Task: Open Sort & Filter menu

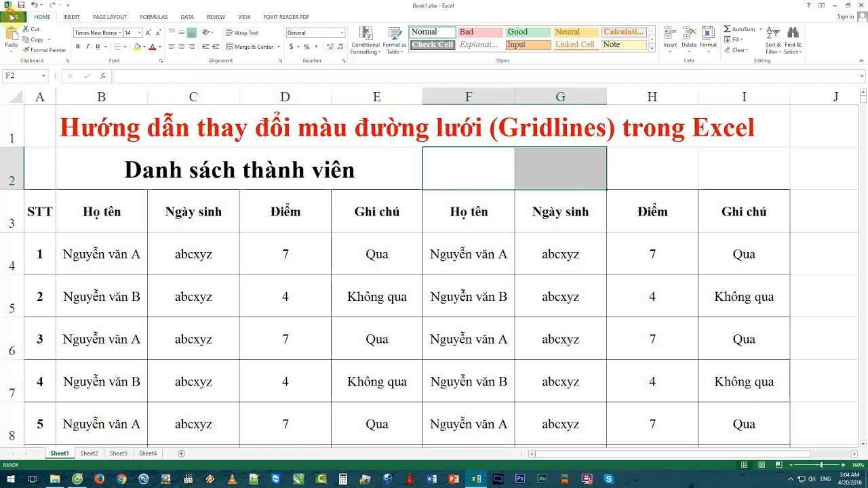Action: pos(773,41)
